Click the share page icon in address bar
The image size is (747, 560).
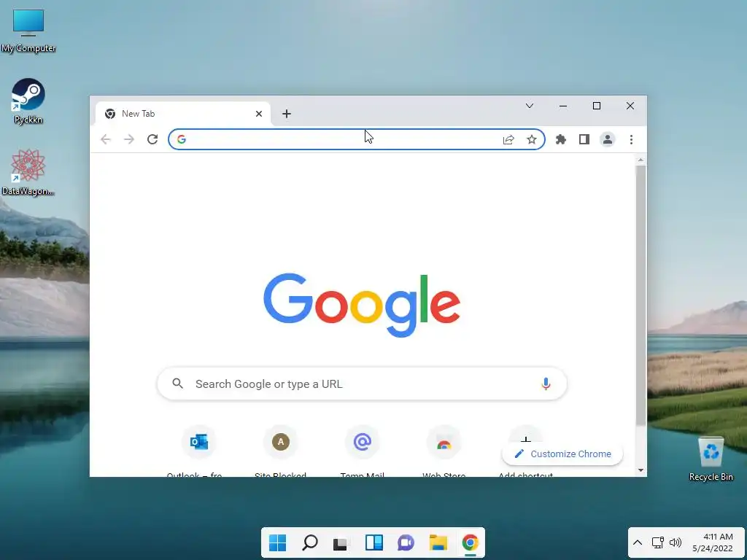tap(508, 139)
